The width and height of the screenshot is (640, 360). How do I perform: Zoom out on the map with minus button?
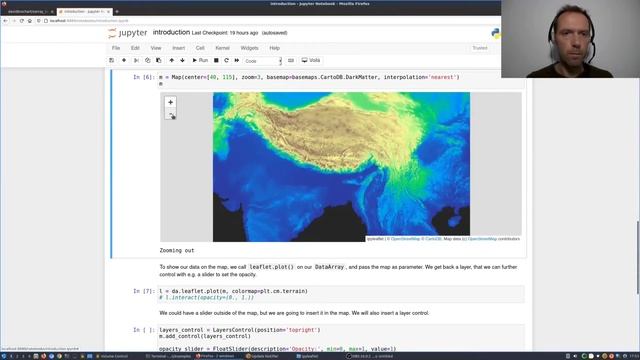pyautogui.click(x=171, y=114)
